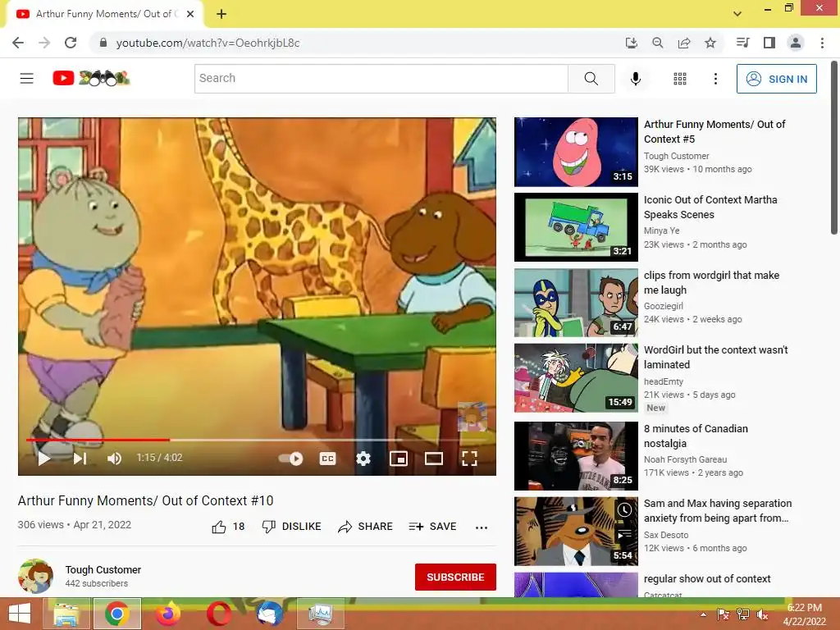
Task: Bookmark this tab star
Action: click(710, 43)
